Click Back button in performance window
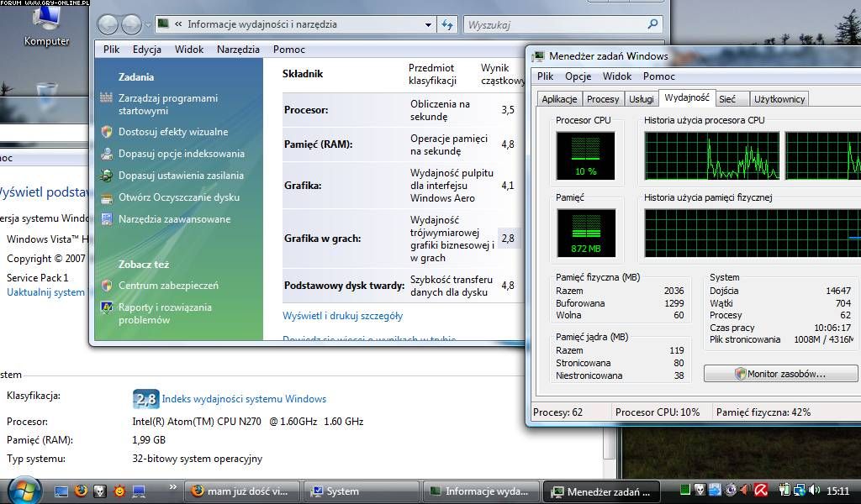 click(108, 24)
